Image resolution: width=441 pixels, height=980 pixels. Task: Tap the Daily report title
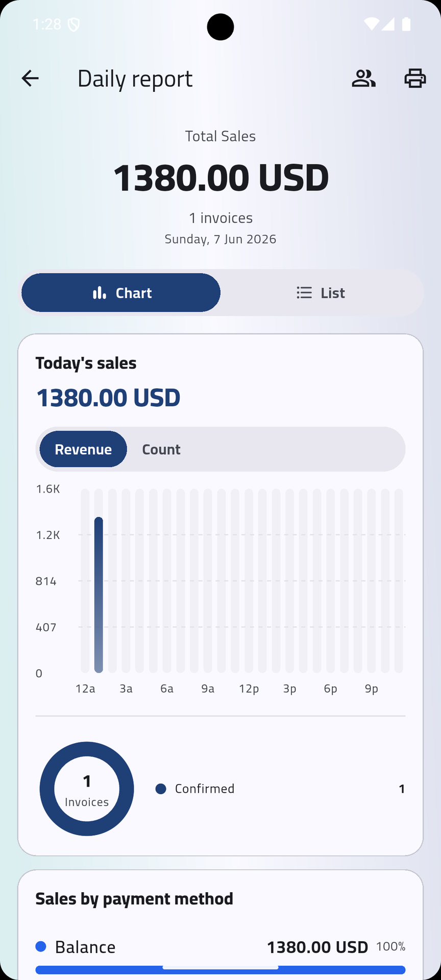pyautogui.click(x=135, y=79)
